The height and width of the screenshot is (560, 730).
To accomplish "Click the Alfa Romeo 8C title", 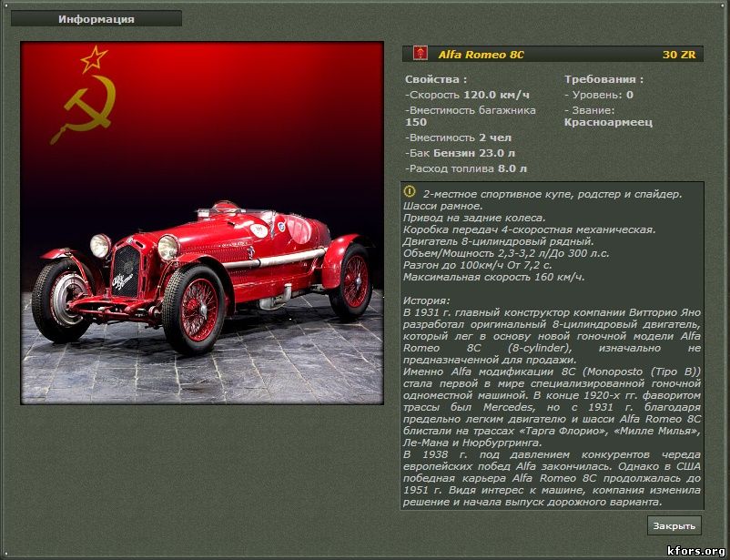I will [481, 55].
